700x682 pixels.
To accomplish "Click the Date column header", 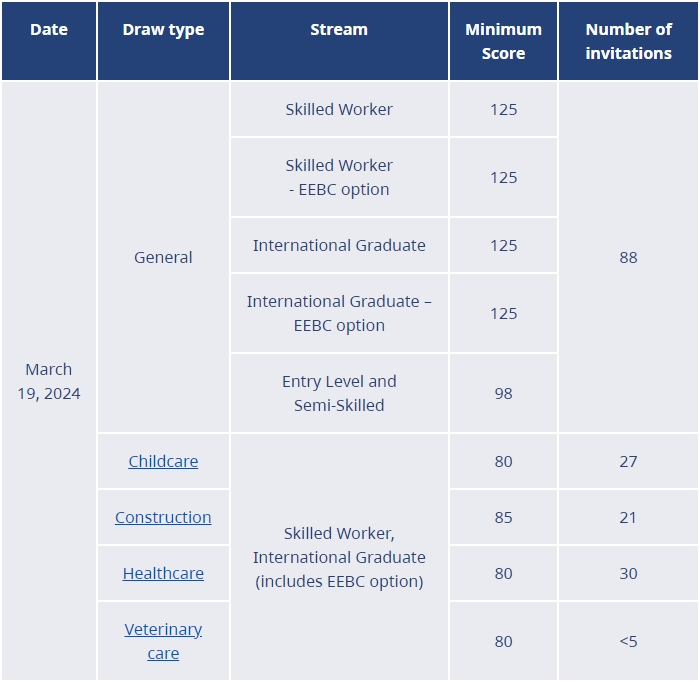I will coord(49,30).
